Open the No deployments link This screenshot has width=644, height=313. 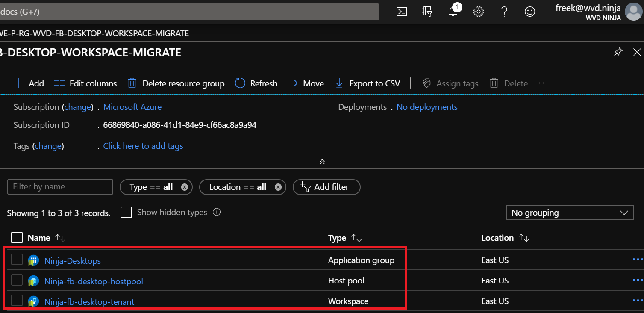427,107
